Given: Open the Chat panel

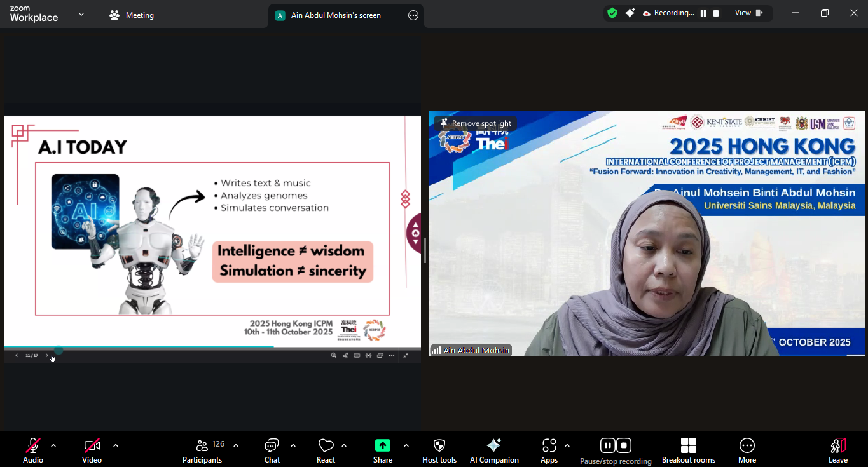Looking at the screenshot, I should [x=272, y=450].
